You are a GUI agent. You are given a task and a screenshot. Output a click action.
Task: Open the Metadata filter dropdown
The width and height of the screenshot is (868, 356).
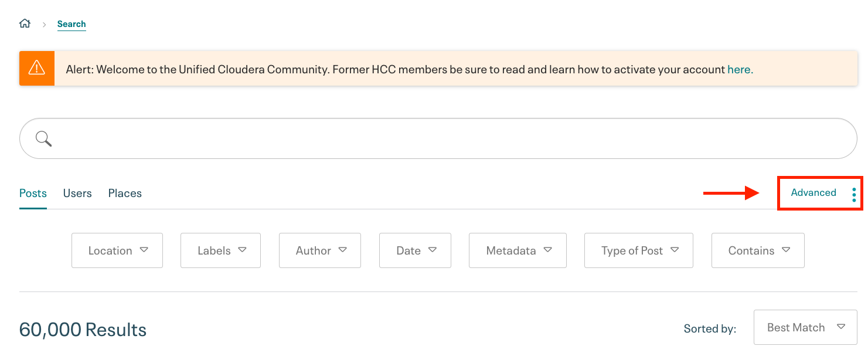(517, 250)
